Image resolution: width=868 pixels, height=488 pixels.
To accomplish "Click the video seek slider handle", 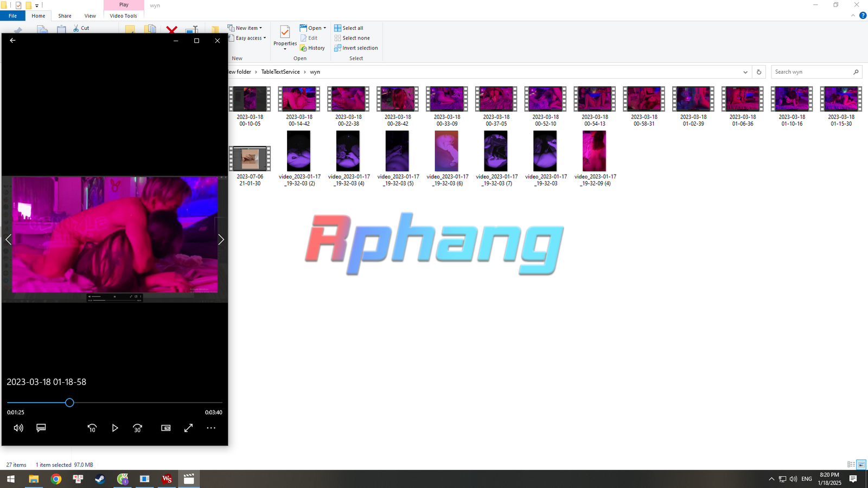I will click(69, 403).
